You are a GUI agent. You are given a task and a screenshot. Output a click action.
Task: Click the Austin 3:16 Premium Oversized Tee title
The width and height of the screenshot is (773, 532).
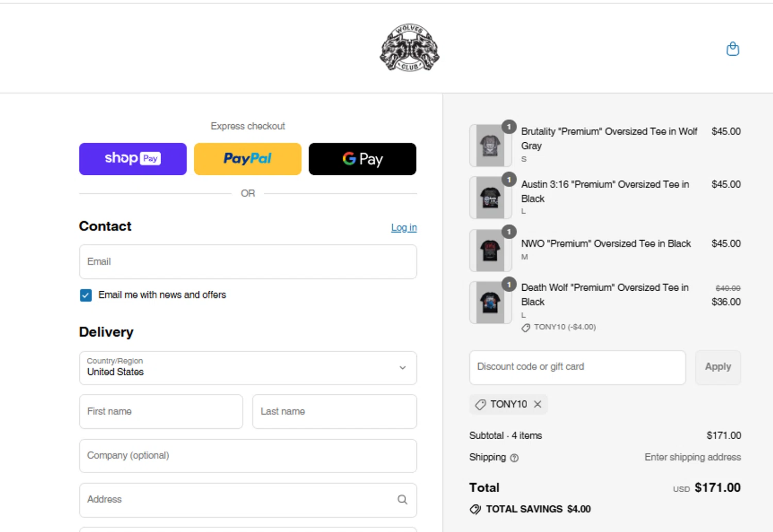tap(605, 191)
